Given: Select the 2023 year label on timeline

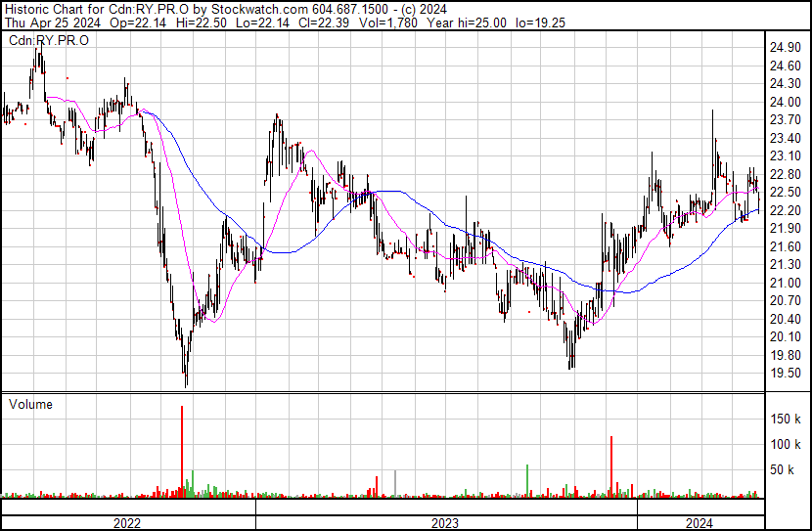Looking at the screenshot, I should pyautogui.click(x=445, y=523).
